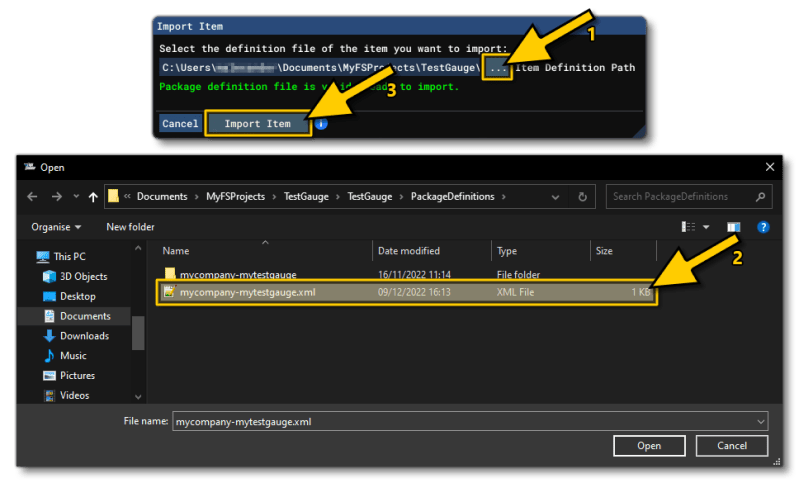Select Music in navigation pane
799x483 pixels.
point(73,356)
